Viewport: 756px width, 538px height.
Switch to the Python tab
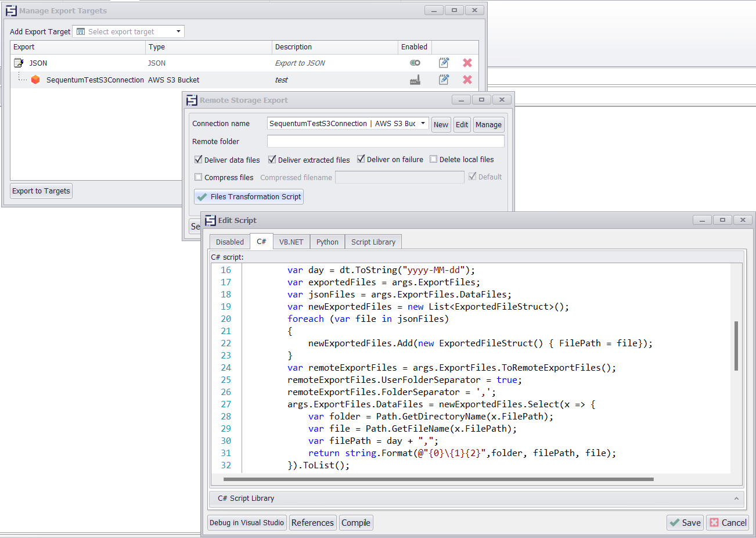coord(327,242)
